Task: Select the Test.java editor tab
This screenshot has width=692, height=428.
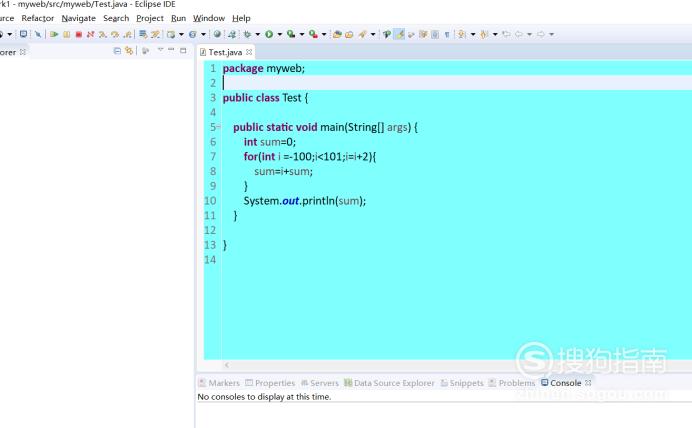Action: click(225, 52)
